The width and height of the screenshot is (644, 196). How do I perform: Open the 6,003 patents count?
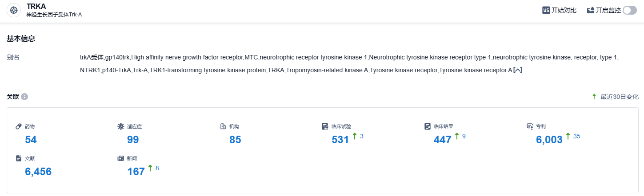coord(549,140)
